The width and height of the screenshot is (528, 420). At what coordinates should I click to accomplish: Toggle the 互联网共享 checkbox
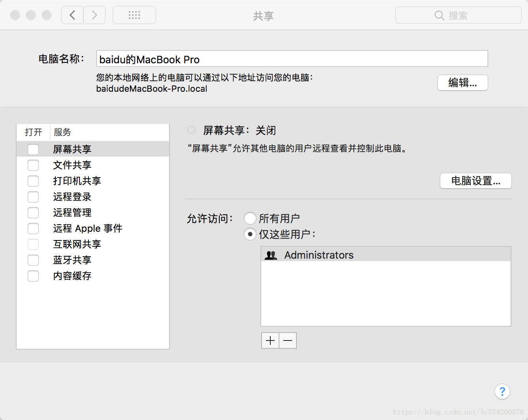click(33, 244)
